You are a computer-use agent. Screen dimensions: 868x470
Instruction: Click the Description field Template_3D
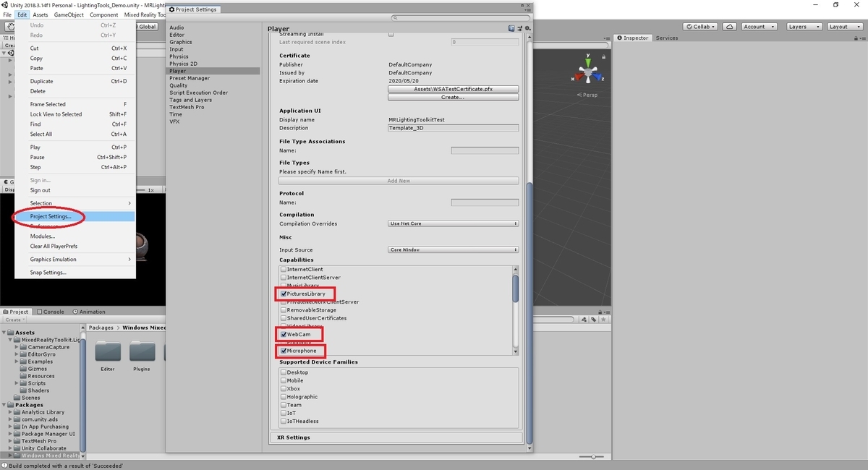point(453,128)
